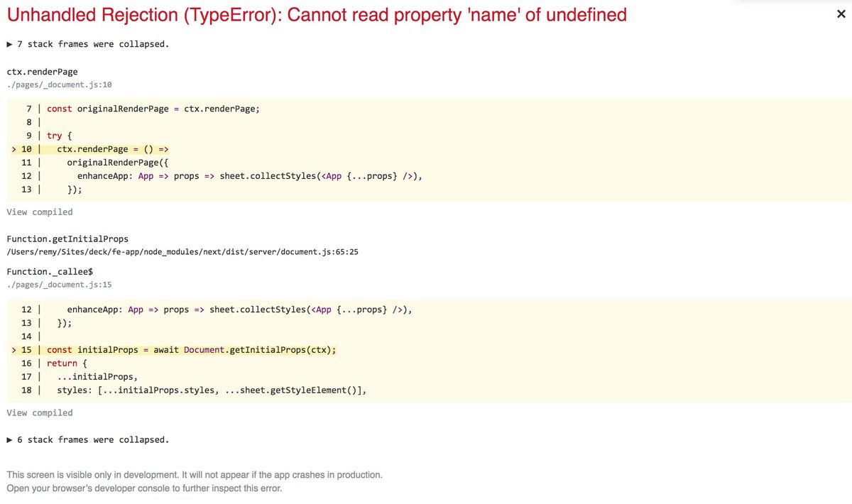
Task: Click View compiled under the Function._callee$ snippet
Action: point(40,412)
